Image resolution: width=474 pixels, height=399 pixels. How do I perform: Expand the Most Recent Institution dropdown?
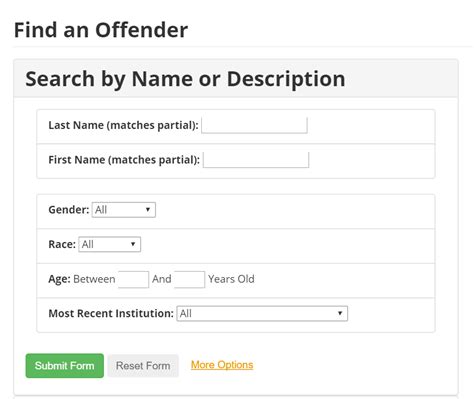262,314
